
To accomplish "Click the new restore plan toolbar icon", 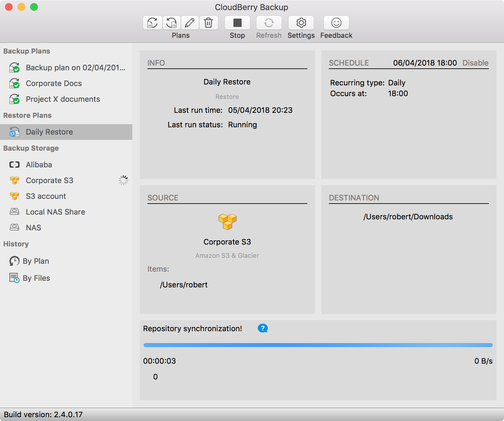I will (171, 23).
